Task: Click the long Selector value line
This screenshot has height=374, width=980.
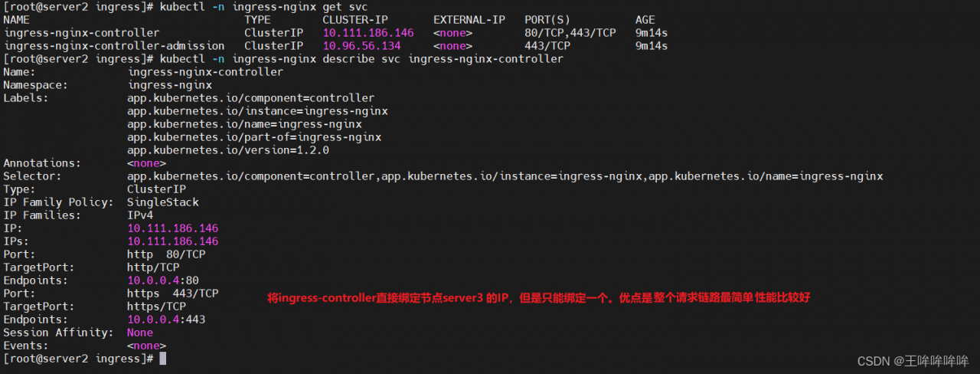Action: tap(505, 176)
